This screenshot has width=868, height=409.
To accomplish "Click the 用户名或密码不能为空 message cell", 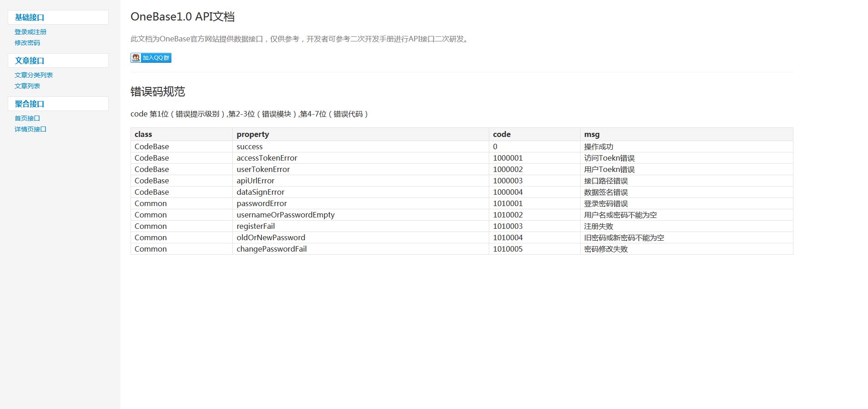I will 687,215.
